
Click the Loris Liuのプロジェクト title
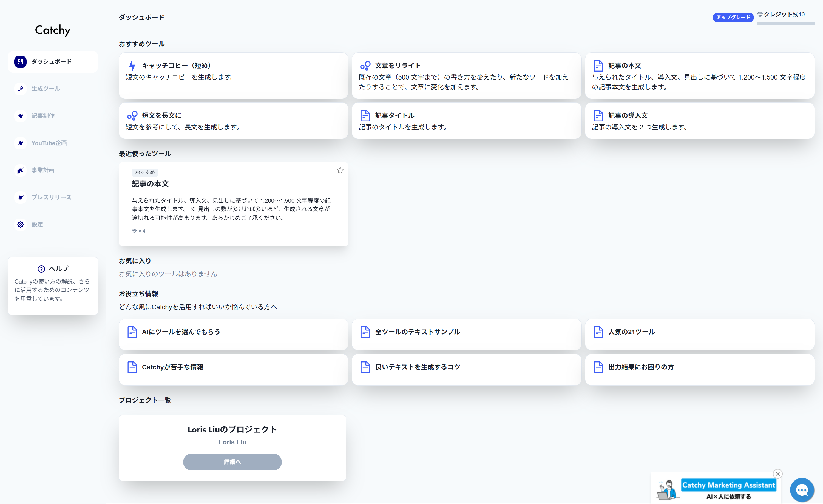coord(232,429)
